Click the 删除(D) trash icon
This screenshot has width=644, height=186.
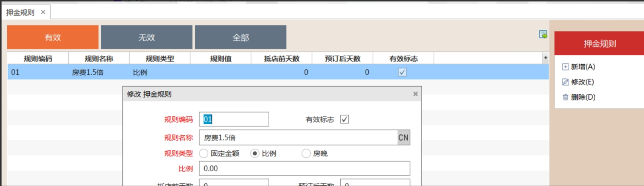tap(565, 97)
